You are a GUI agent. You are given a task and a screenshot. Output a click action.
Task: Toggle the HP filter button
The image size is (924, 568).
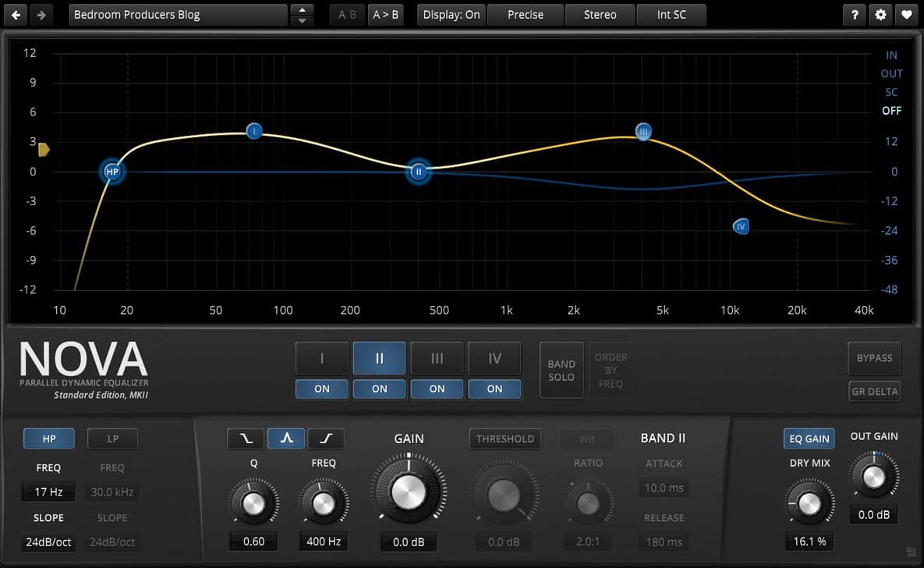(49, 438)
